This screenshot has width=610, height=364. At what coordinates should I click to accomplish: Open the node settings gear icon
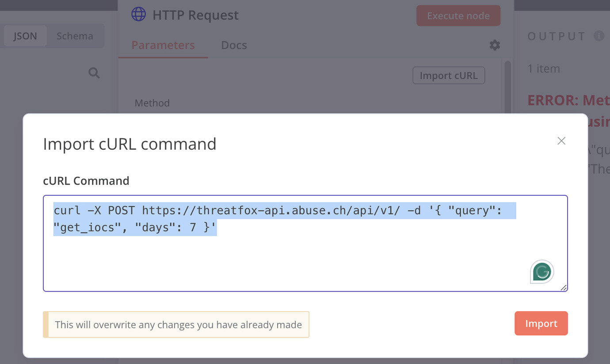coord(494,45)
